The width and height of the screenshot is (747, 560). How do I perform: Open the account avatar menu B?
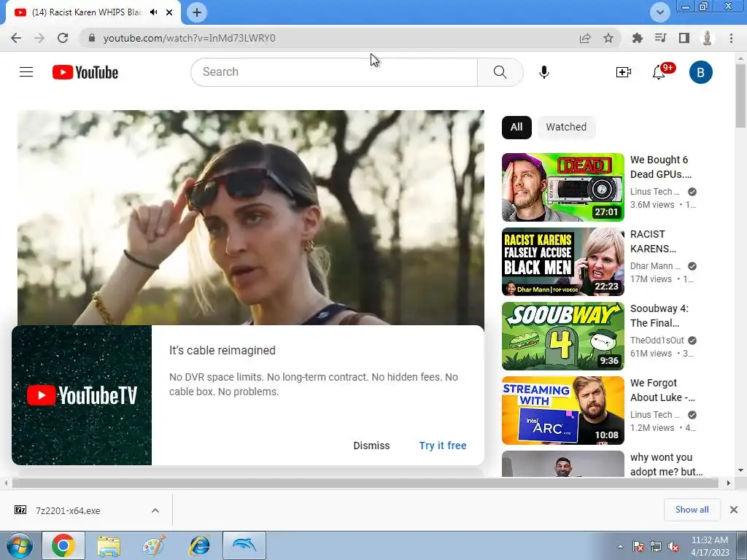point(700,72)
